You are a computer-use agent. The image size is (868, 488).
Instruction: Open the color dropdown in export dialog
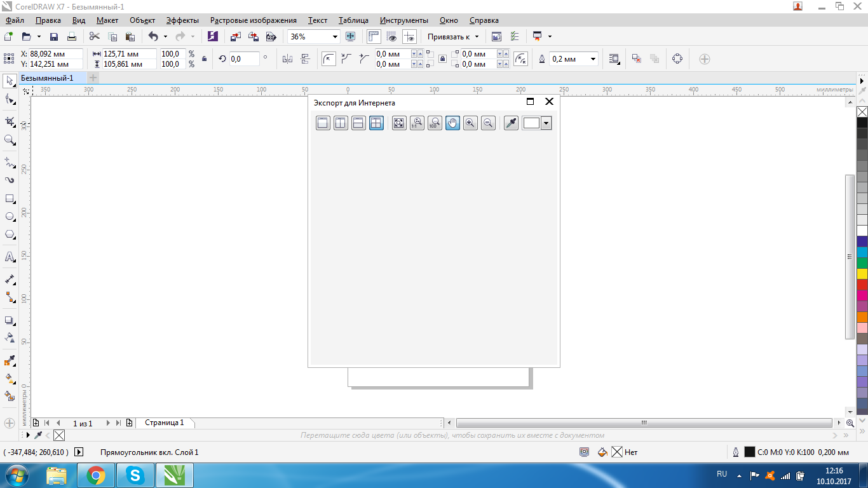546,123
